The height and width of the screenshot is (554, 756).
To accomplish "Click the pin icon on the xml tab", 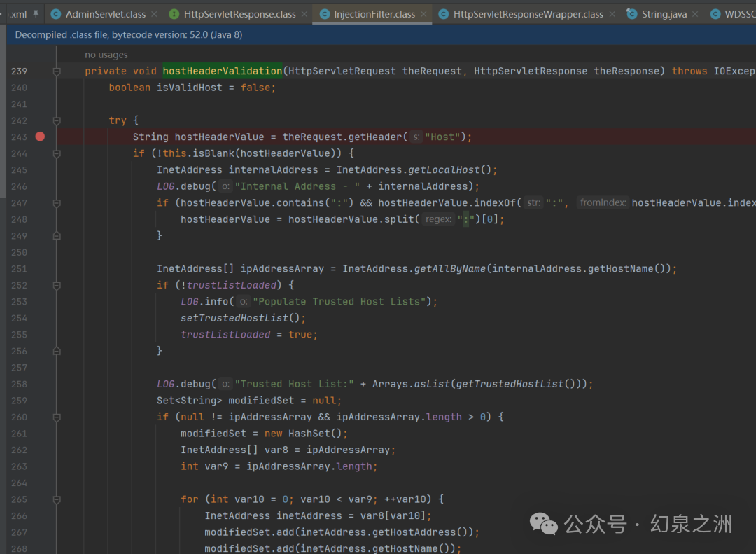I will click(x=36, y=14).
